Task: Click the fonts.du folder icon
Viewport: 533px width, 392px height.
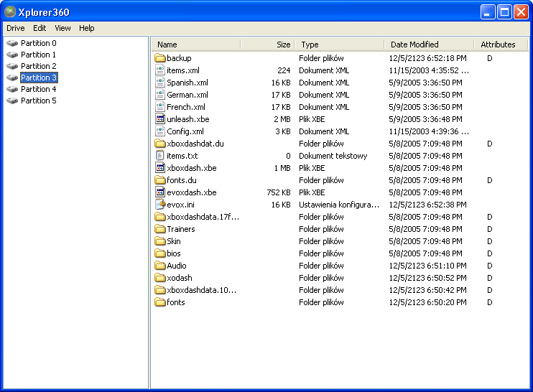Action: coord(159,180)
